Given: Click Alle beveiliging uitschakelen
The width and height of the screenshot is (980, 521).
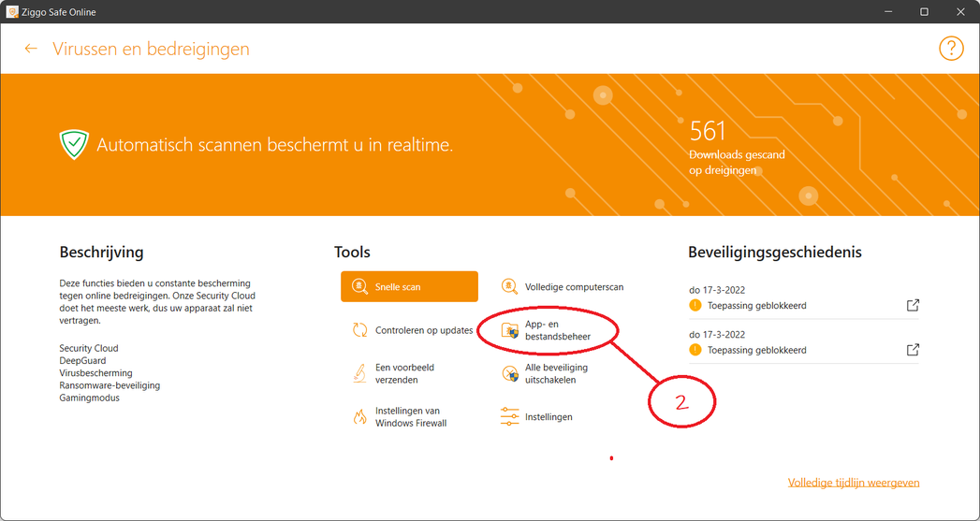Looking at the screenshot, I should (x=545, y=373).
